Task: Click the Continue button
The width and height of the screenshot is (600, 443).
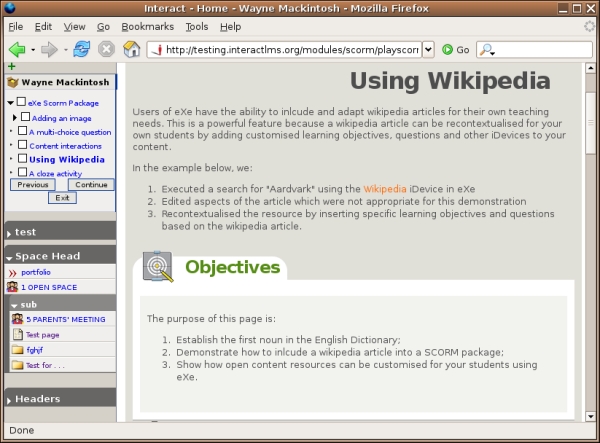Action: click(x=91, y=184)
